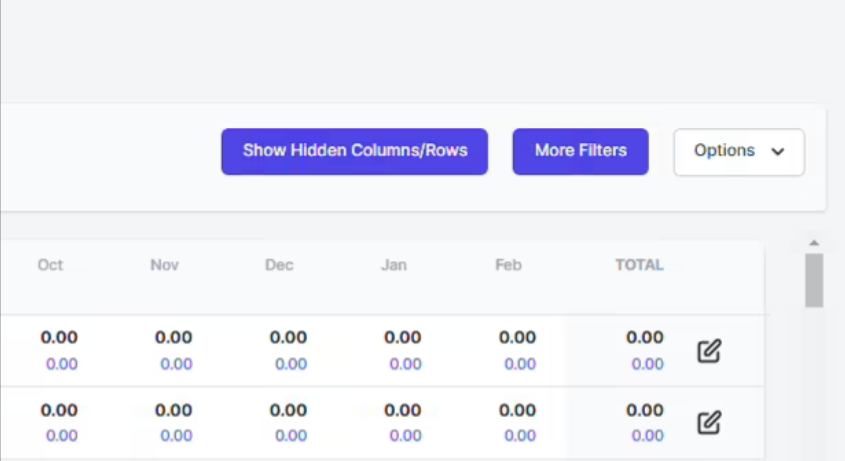
Task: Click the vertical scrollbar thumb
Action: click(814, 280)
